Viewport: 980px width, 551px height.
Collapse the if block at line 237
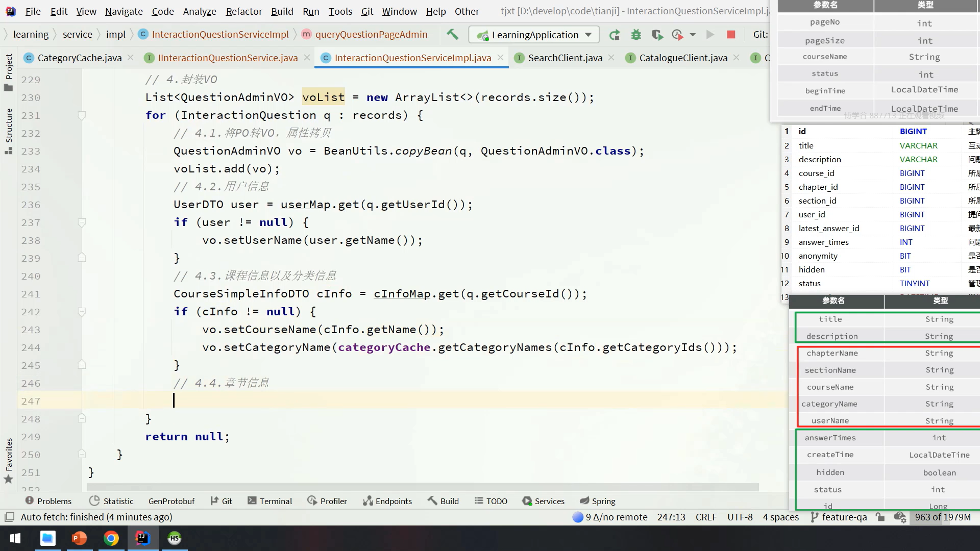(82, 223)
